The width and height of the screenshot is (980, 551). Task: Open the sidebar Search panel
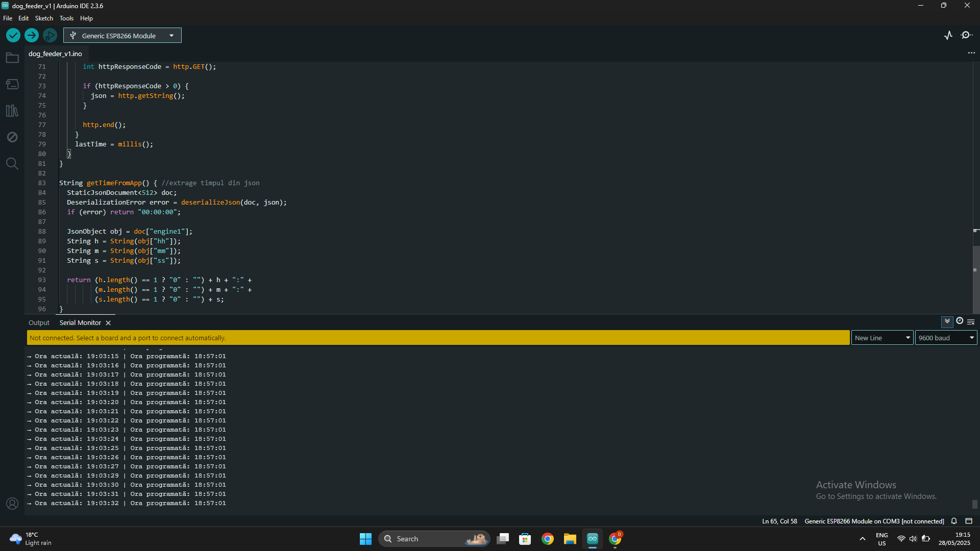coord(12,164)
